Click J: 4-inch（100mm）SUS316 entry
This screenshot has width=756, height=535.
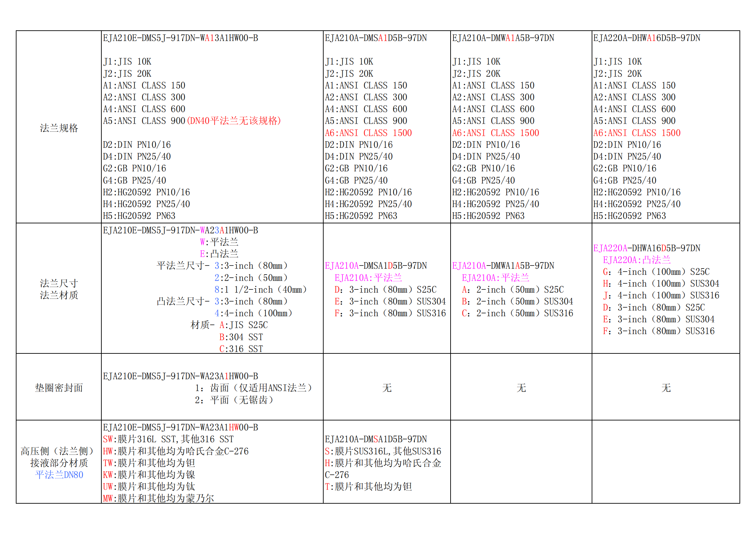pos(661,295)
